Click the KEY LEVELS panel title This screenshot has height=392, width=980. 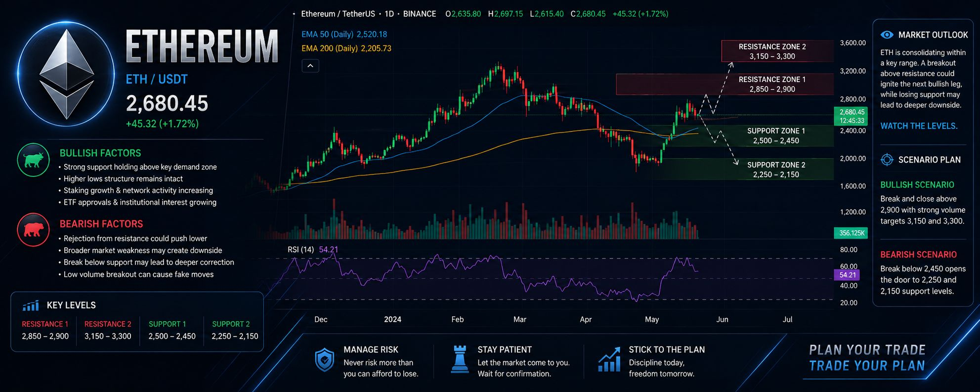pos(71,305)
